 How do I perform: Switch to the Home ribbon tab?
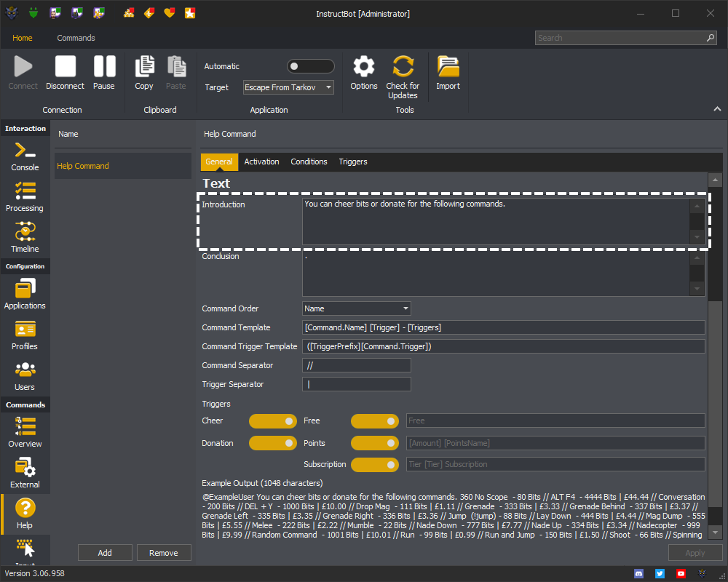[23, 38]
